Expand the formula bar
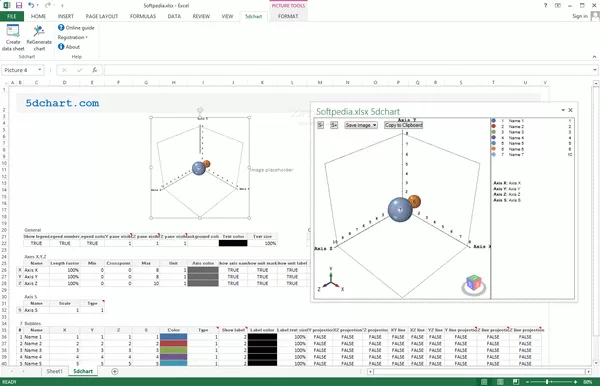This screenshot has height=386, width=600. (595, 70)
